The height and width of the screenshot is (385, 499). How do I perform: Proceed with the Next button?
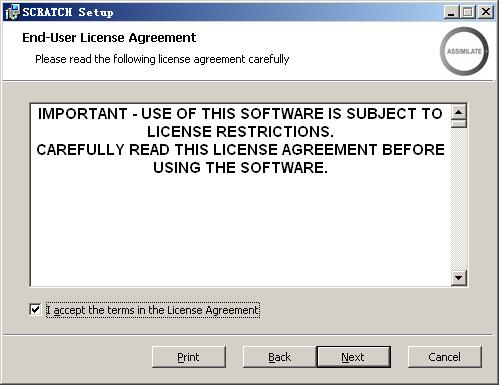tap(353, 357)
